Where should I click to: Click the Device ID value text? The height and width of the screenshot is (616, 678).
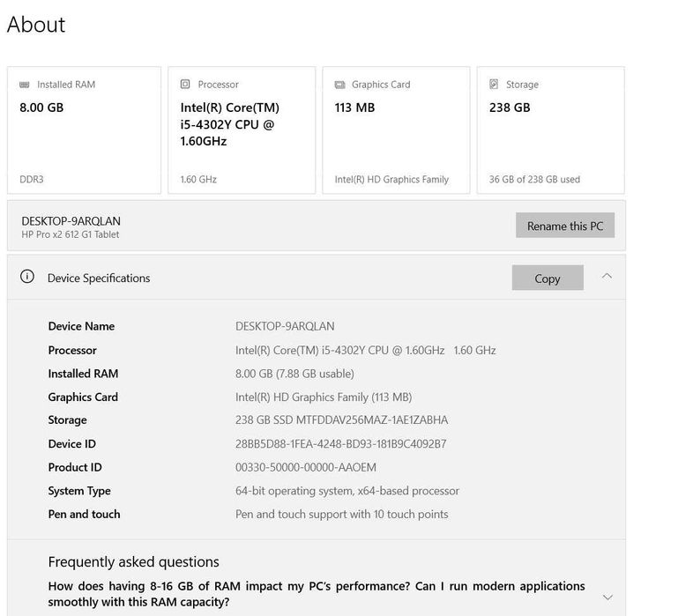pyautogui.click(x=340, y=444)
